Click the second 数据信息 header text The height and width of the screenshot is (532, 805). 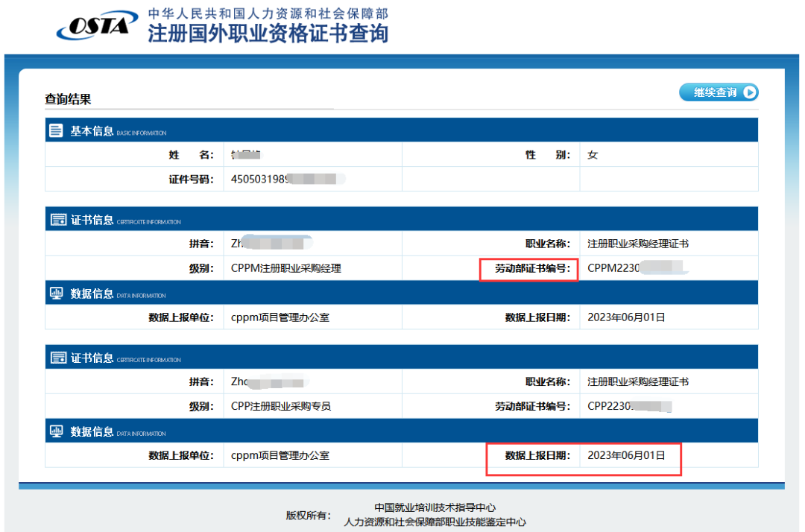point(92,431)
